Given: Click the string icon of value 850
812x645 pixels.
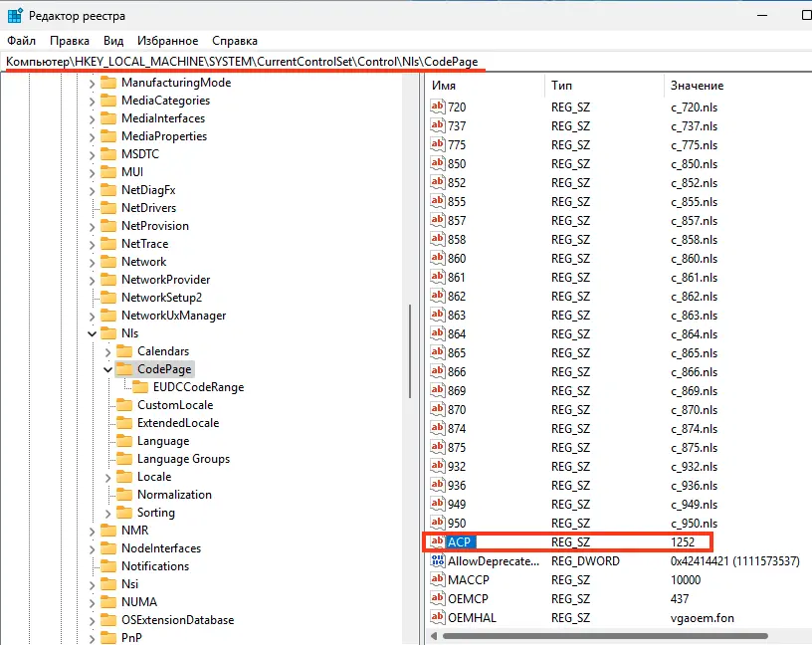Looking at the screenshot, I should 438,163.
